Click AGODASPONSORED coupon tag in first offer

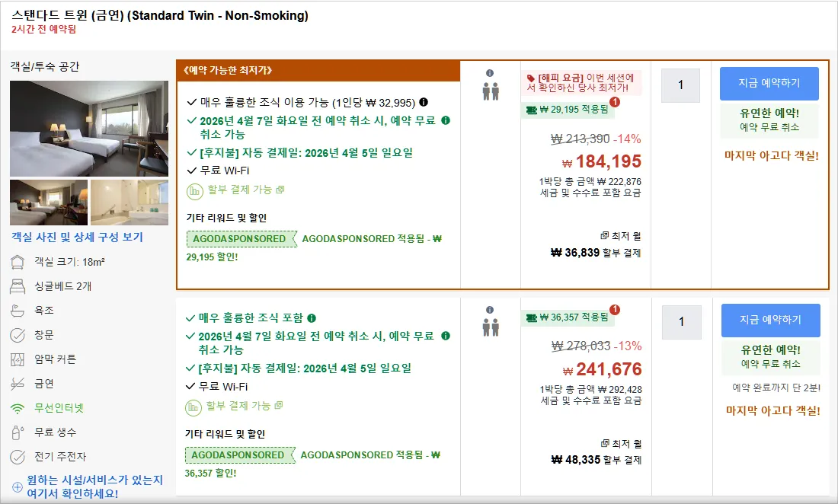(241, 238)
